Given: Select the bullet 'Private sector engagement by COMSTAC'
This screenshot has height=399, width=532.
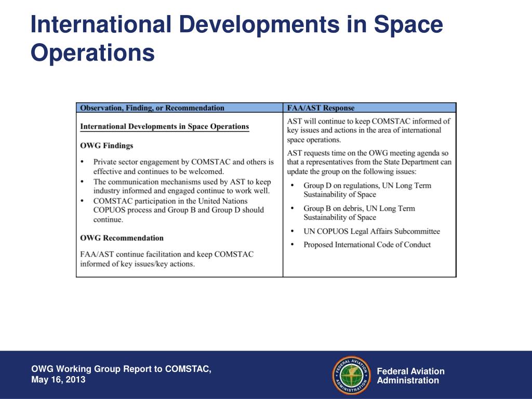Looking at the screenshot, I should click(183, 166).
